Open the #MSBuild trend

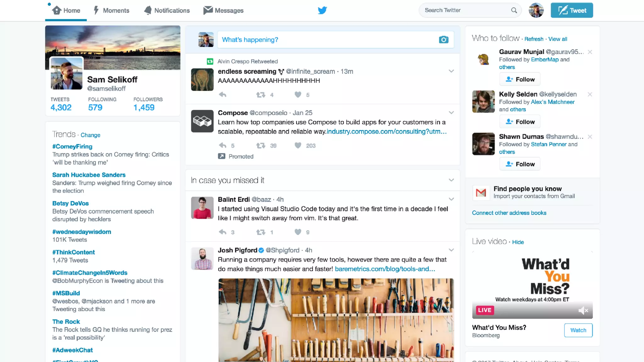(x=66, y=293)
